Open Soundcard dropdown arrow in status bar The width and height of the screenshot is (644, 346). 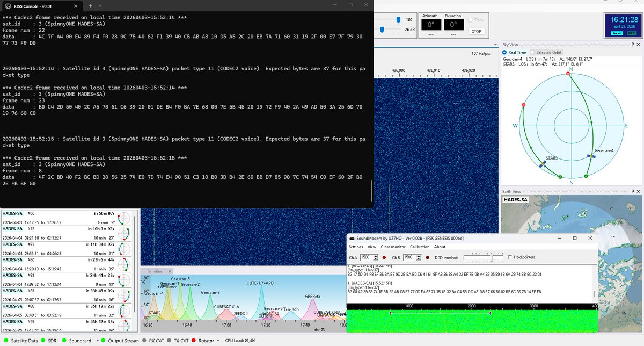(97, 341)
